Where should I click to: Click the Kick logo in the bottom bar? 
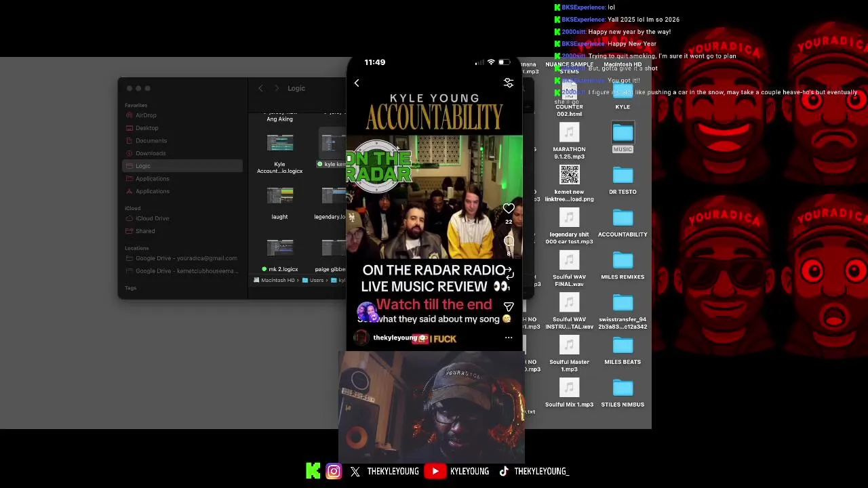coord(313,471)
